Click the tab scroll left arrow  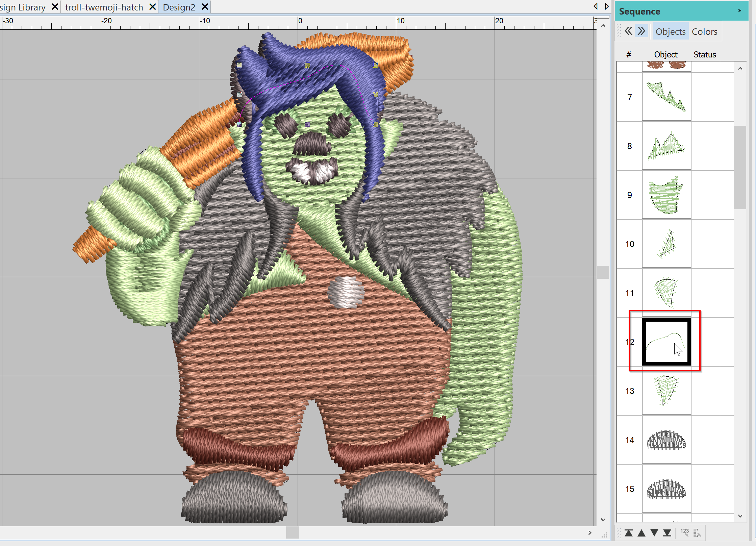(596, 6)
